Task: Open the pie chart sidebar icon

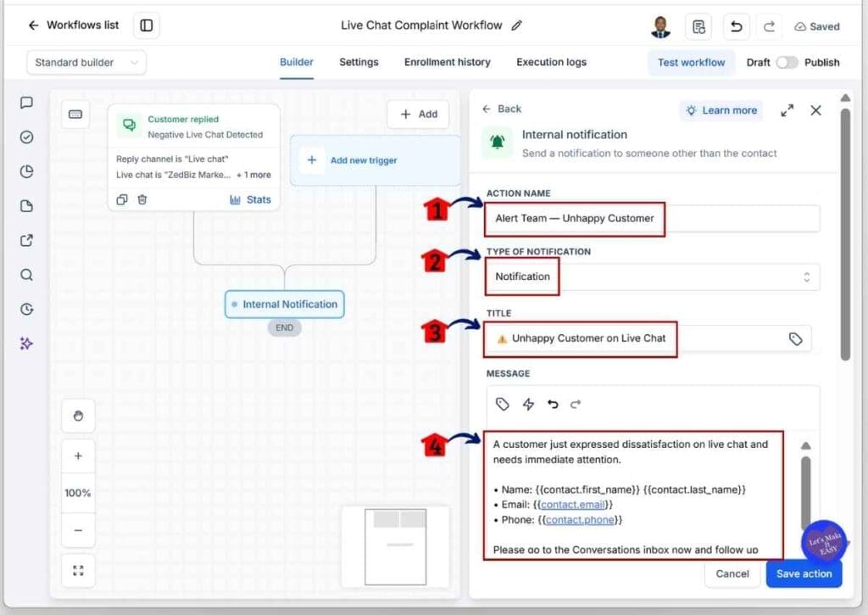Action: 26,171
